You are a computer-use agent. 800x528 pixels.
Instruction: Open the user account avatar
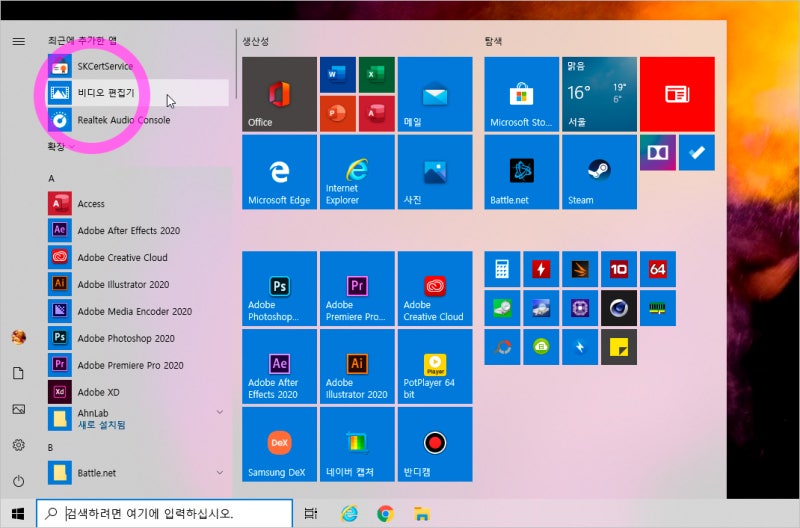tap(18, 337)
